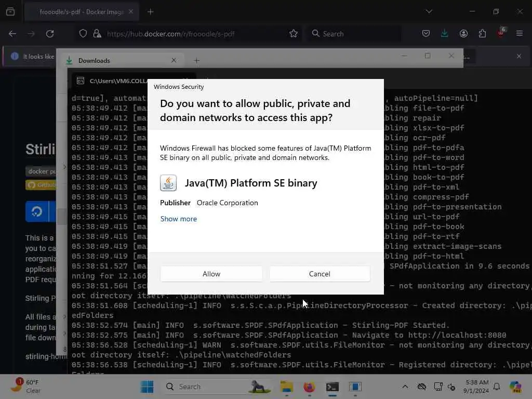
Task: Open Firefox extensions puzzle icon
Action: [482, 34]
